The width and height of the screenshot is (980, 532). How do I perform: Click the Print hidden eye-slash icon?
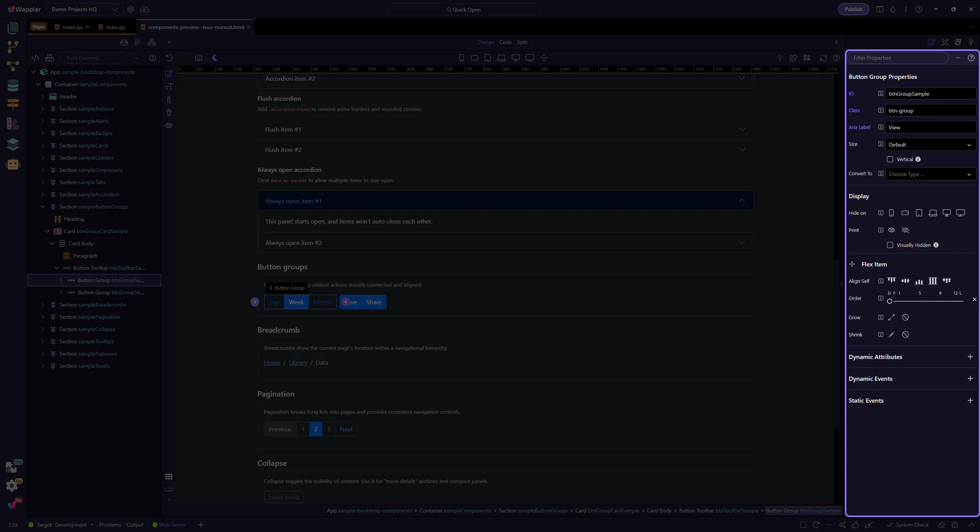click(905, 230)
